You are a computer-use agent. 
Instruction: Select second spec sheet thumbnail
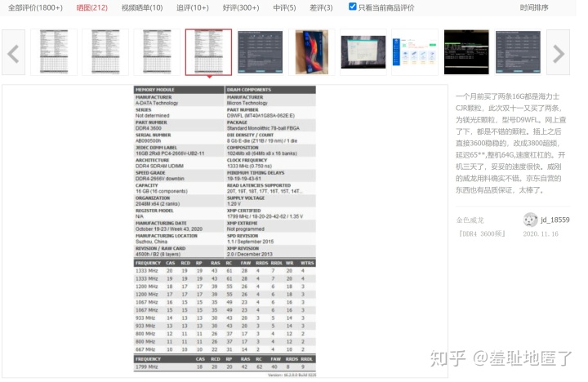point(105,52)
